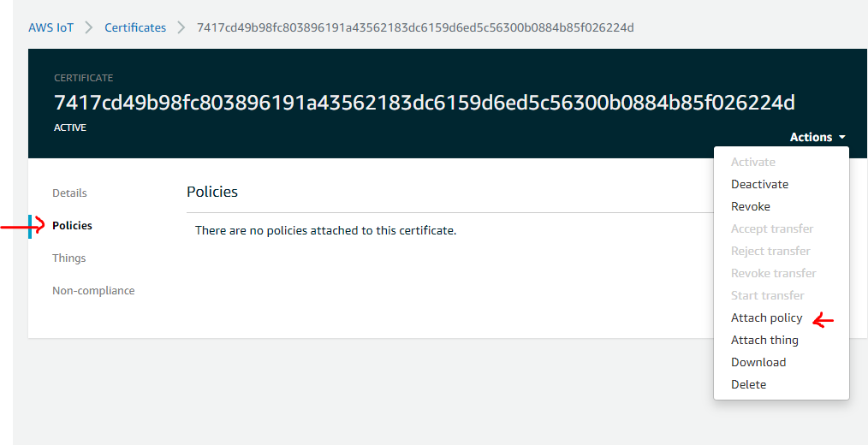Click Reject transfer menu entry
Viewport: 868px width, 445px height.
click(x=770, y=251)
